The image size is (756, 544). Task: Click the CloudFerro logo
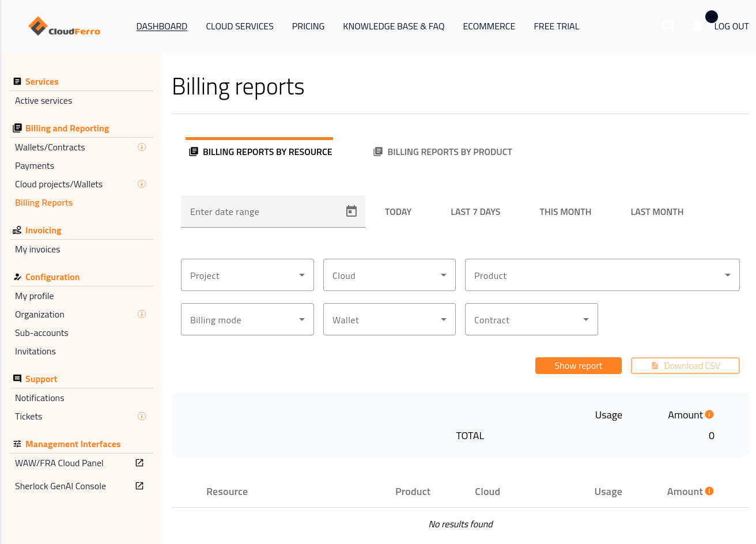pyautogui.click(x=64, y=27)
